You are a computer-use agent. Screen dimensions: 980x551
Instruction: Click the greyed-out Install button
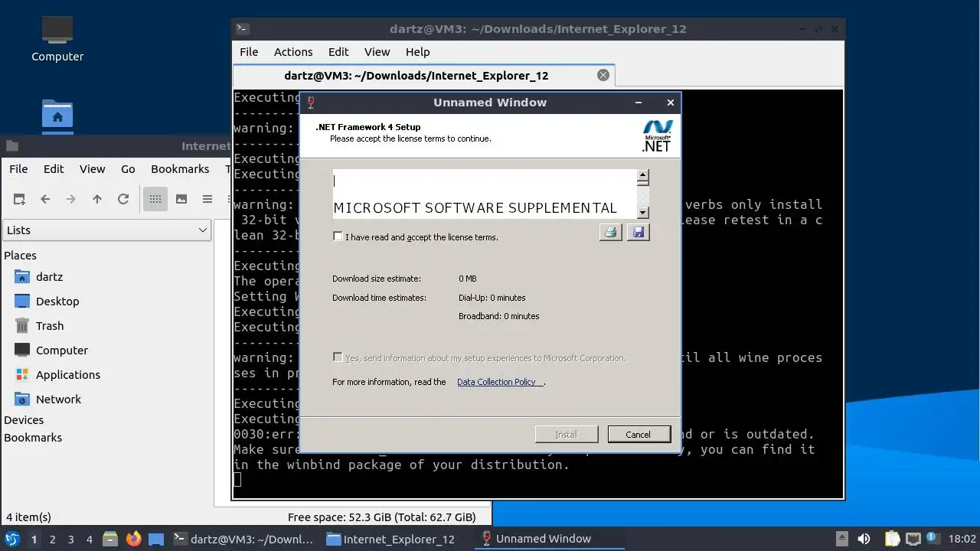pos(567,434)
